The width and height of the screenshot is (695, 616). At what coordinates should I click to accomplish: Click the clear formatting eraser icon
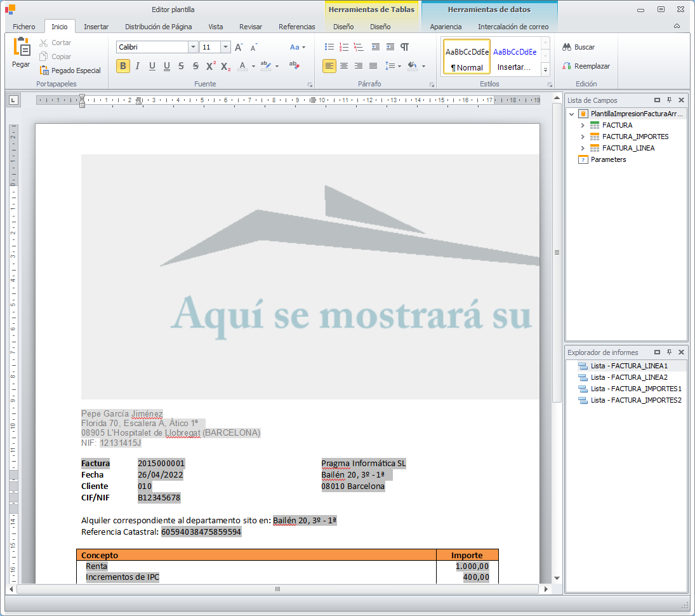coord(294,65)
